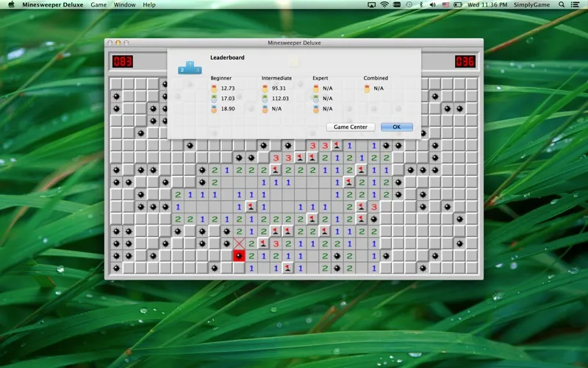This screenshot has height=368, width=588.
Task: Click the silver medal beside 112.03
Action: (x=265, y=99)
